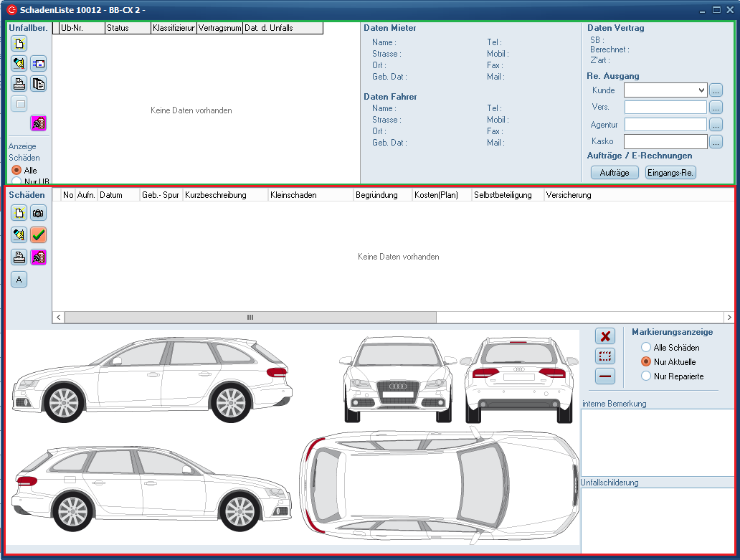The width and height of the screenshot is (740, 560).
Task: Click the browse '...' button beside Vers. field
Action: tap(716, 108)
